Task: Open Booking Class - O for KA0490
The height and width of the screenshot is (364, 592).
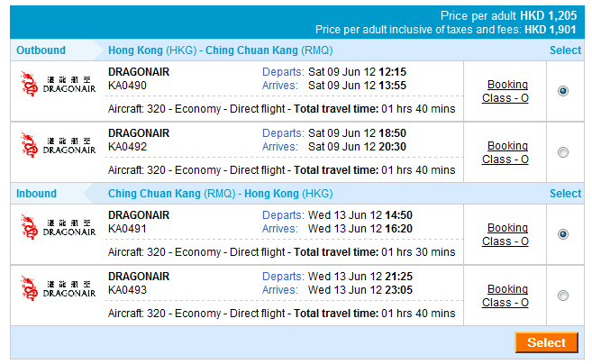Action: point(506,91)
